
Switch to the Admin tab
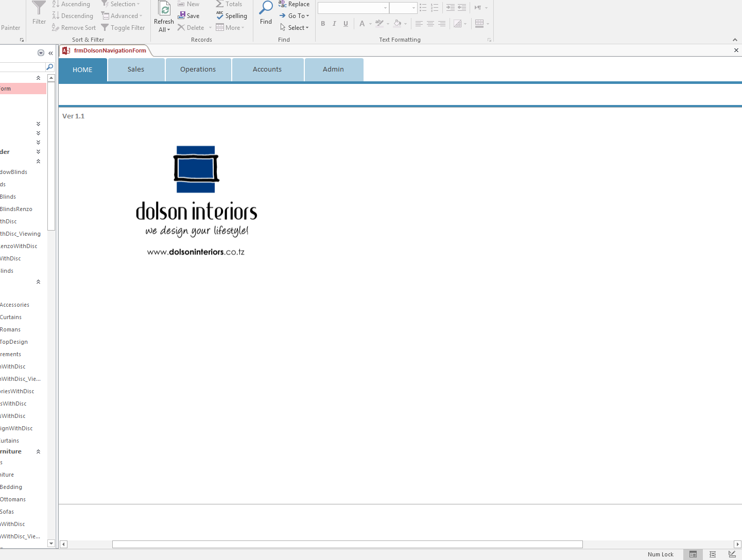point(333,69)
